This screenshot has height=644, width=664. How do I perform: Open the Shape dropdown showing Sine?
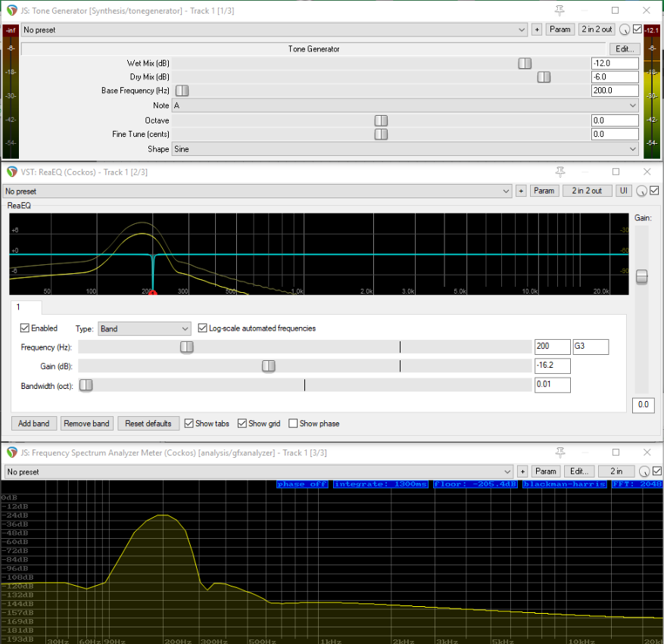[x=405, y=149]
